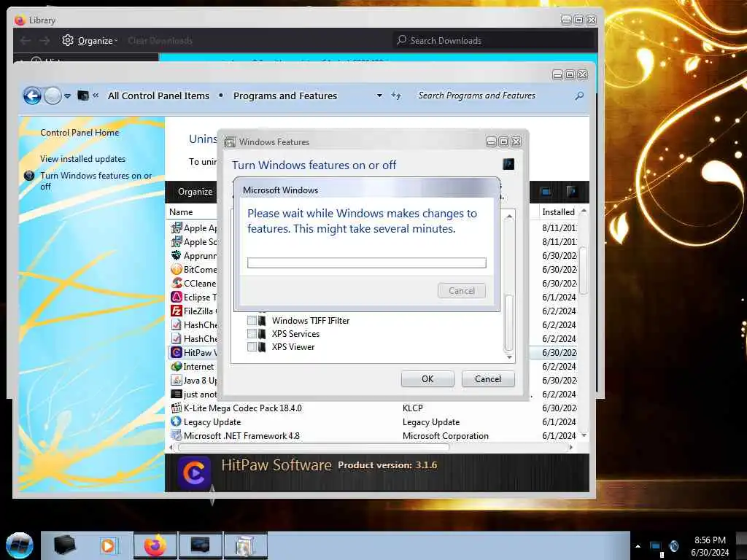Image resolution: width=747 pixels, height=560 pixels.
Task: Click the programs list scroll down arrow
Action: 584,436
